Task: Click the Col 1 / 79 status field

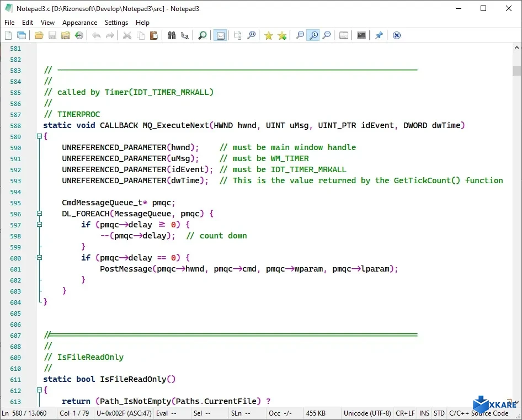Action: pyautogui.click(x=74, y=413)
